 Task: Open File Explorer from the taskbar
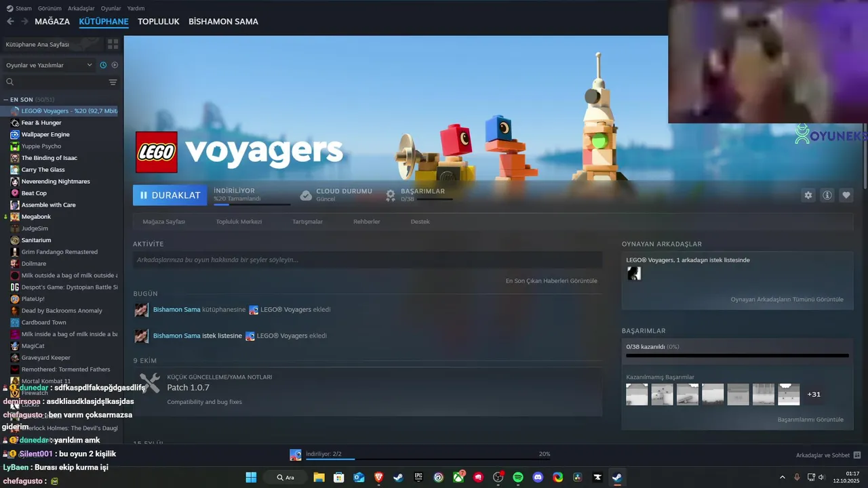(319, 477)
